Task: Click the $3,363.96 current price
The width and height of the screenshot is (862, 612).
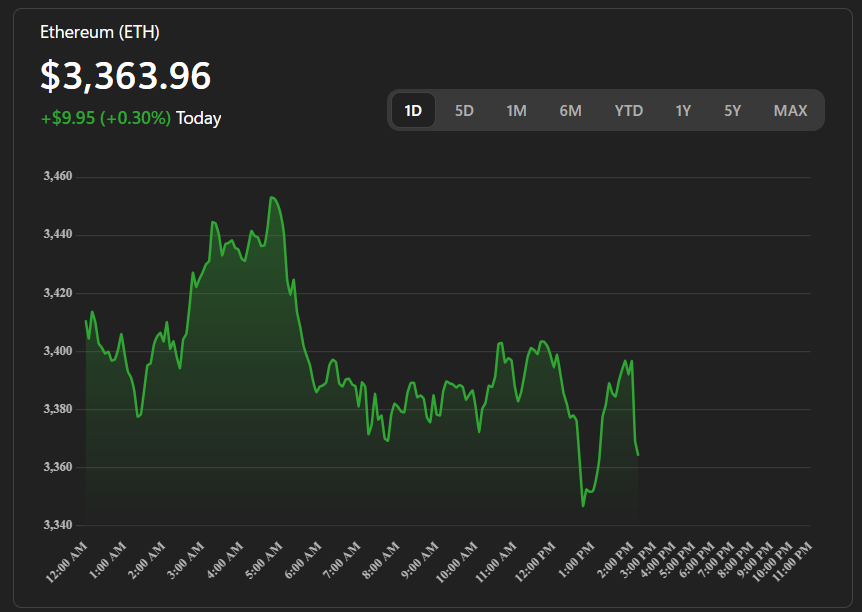Action: 125,77
